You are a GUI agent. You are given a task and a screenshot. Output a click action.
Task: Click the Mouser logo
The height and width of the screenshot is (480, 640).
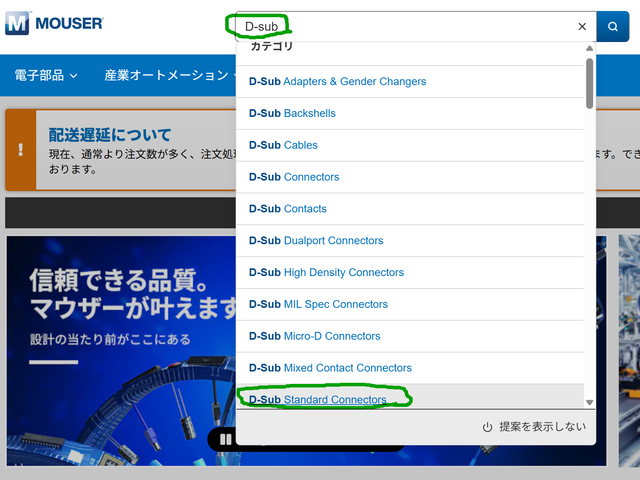click(x=54, y=23)
